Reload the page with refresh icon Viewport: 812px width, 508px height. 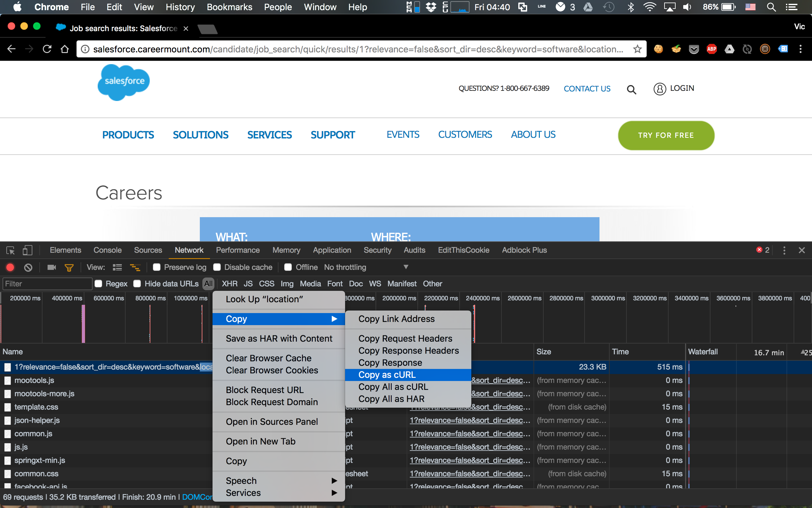pyautogui.click(x=47, y=49)
